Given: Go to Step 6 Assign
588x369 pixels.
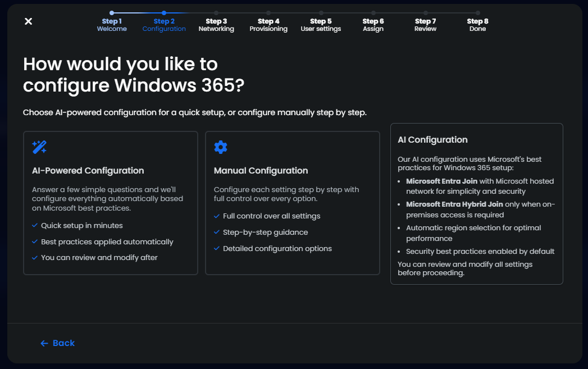Looking at the screenshot, I should (373, 25).
